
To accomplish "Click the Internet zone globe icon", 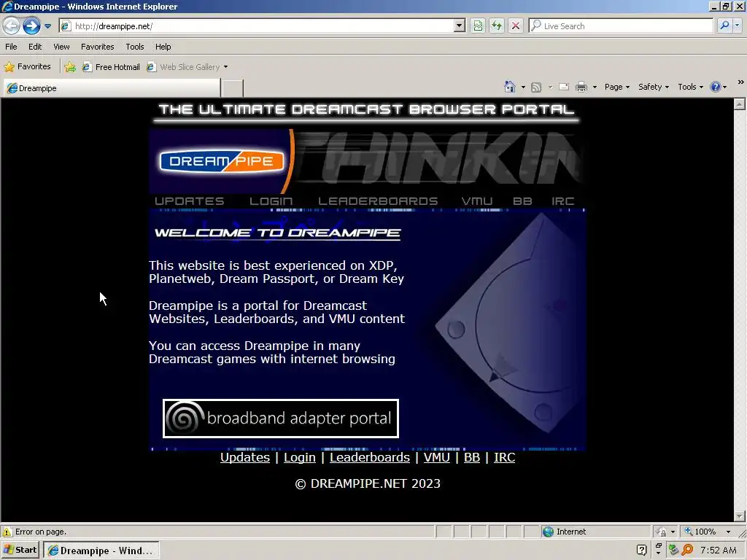I will 548,532.
